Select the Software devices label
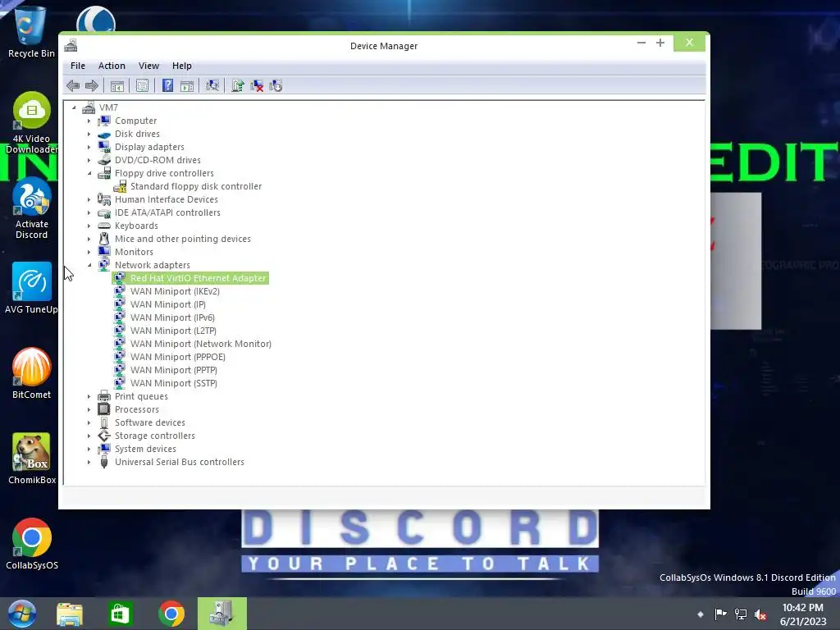The image size is (840, 630). tap(150, 422)
